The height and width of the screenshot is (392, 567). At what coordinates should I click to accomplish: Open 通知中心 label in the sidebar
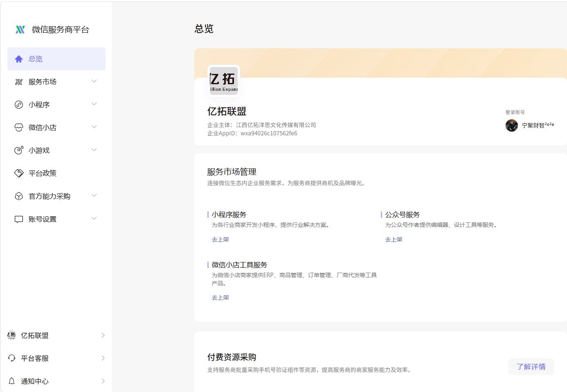pos(35,381)
